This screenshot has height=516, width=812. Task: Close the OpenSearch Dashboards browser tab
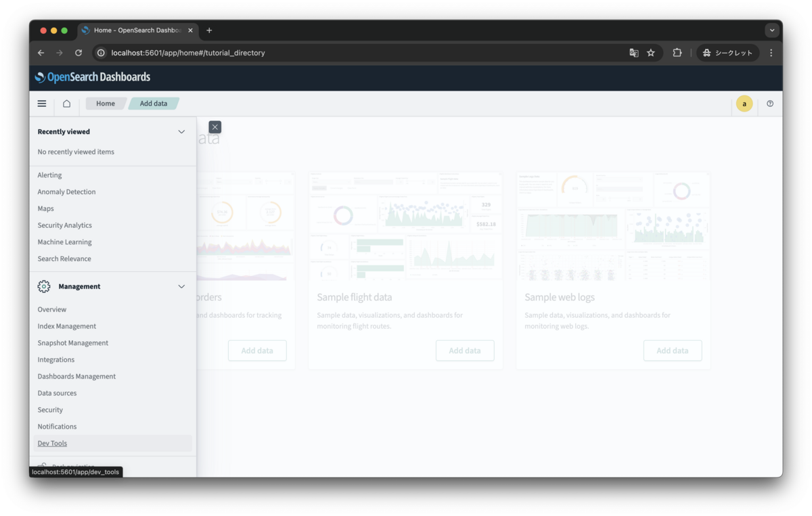[x=190, y=30]
